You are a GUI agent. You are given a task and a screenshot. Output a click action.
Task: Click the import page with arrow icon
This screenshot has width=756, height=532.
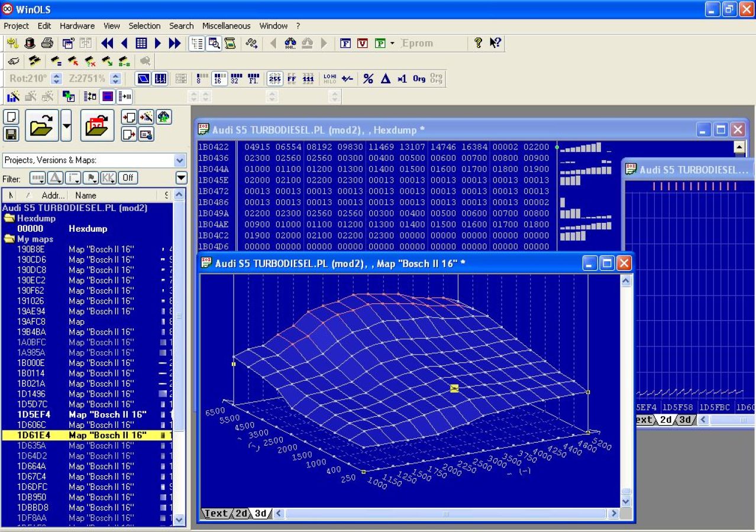click(130, 116)
